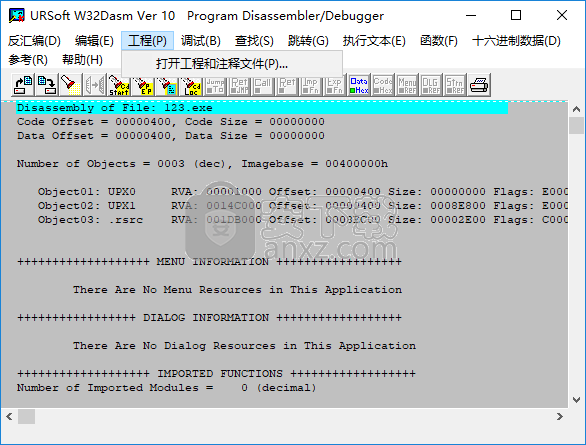Image resolution: width=586 pixels, height=445 pixels.
Task: Close the open 工程(P) menu
Action: tap(147, 40)
